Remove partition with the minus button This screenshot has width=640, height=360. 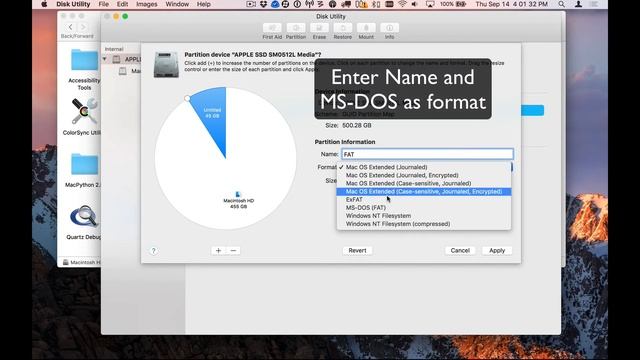[x=233, y=251]
